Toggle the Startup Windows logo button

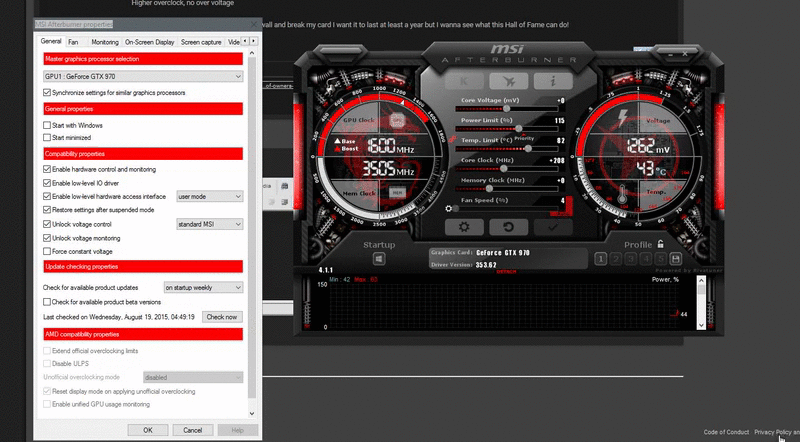click(x=379, y=259)
